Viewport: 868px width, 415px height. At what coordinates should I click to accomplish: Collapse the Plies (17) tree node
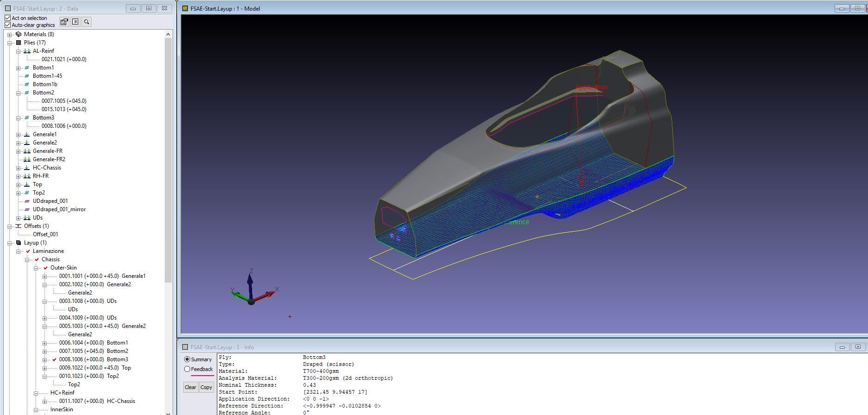point(10,43)
